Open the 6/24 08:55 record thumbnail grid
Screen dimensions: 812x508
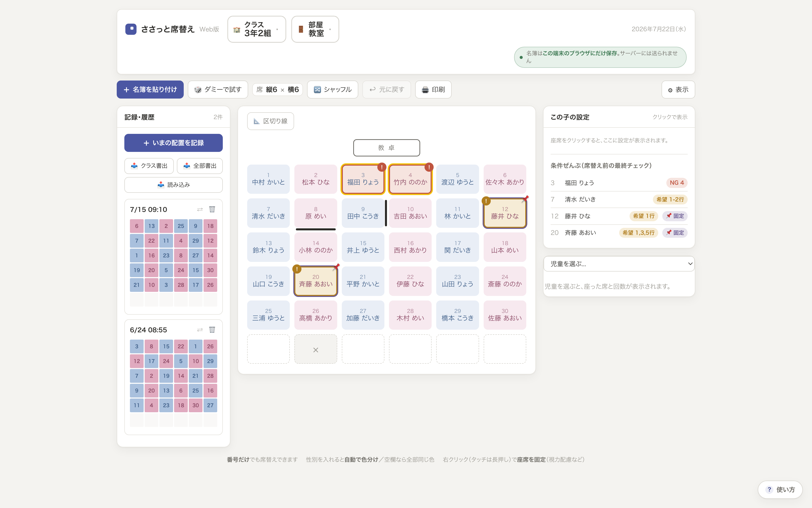174,383
